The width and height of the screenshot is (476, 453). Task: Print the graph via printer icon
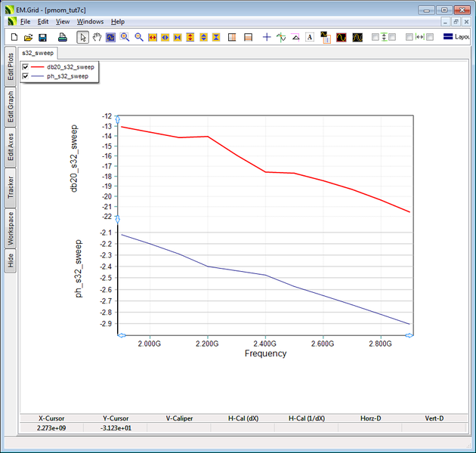click(57, 37)
